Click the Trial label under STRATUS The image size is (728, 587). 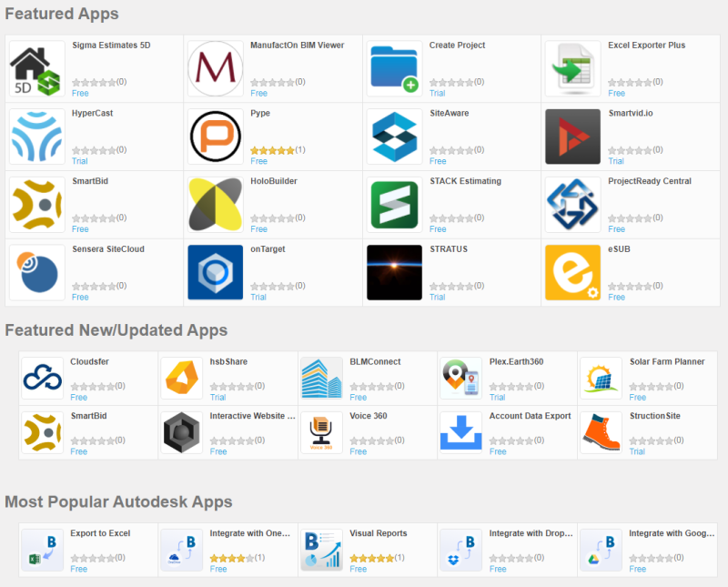(x=438, y=298)
